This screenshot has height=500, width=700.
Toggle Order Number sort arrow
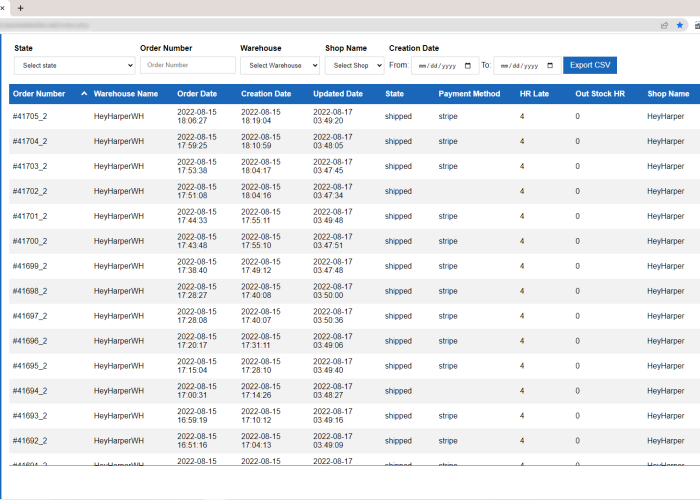click(x=84, y=94)
